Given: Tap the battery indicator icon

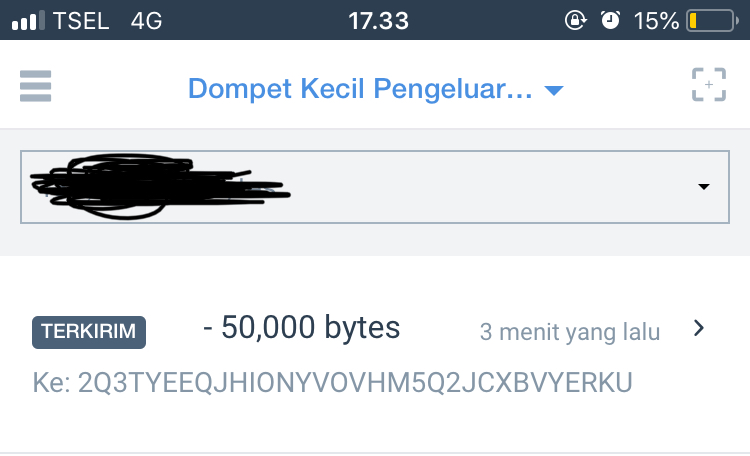Looking at the screenshot, I should pos(713,21).
